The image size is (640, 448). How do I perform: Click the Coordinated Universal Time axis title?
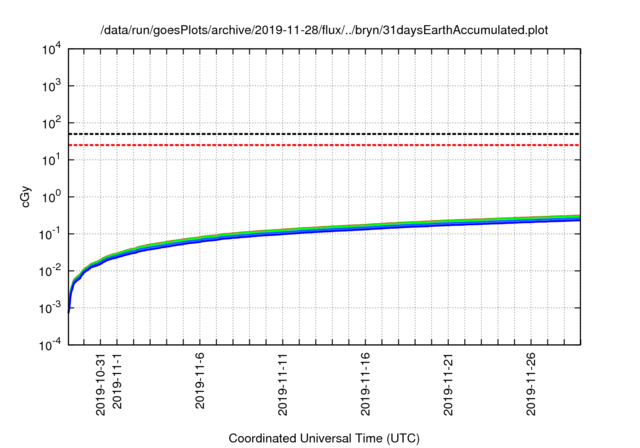[x=325, y=437]
